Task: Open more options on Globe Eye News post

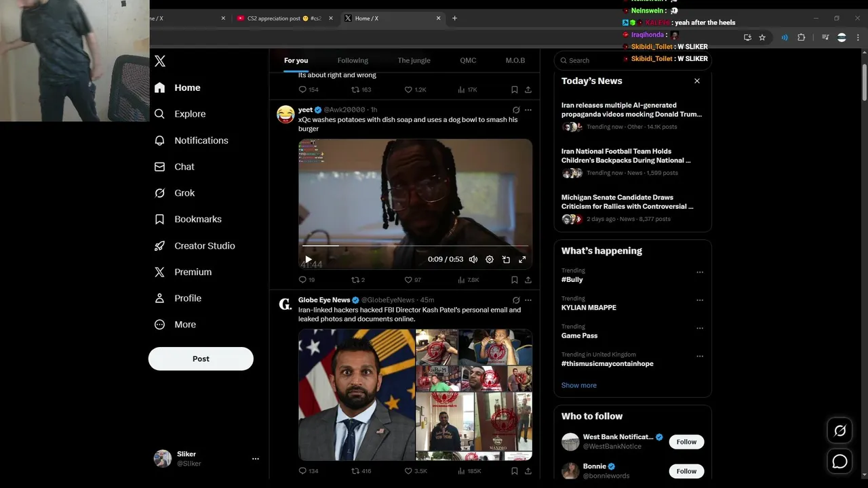Action: [x=528, y=300]
